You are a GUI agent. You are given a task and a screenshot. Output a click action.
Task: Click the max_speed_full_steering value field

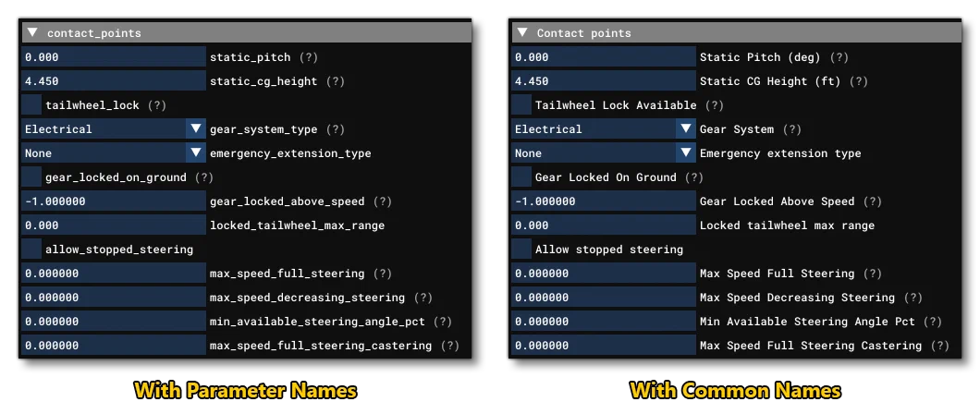114,274
